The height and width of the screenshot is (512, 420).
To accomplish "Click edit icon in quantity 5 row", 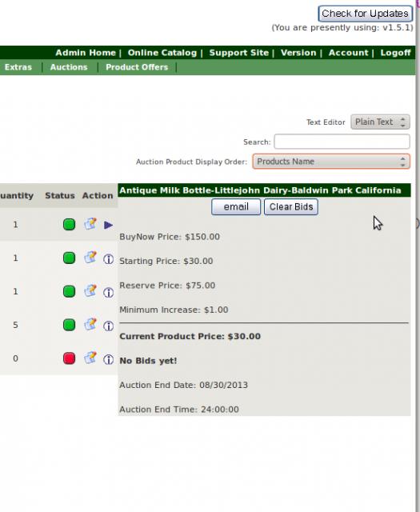I will click(x=90, y=325).
